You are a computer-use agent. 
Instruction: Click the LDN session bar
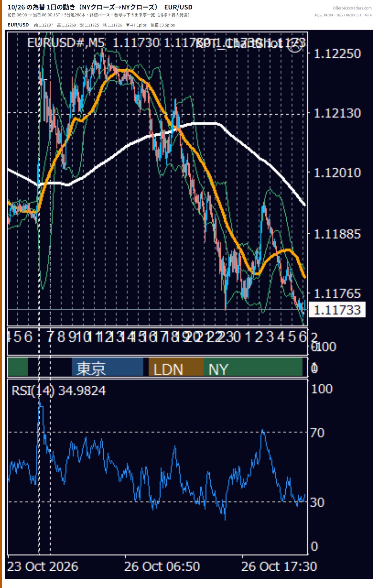click(x=176, y=367)
